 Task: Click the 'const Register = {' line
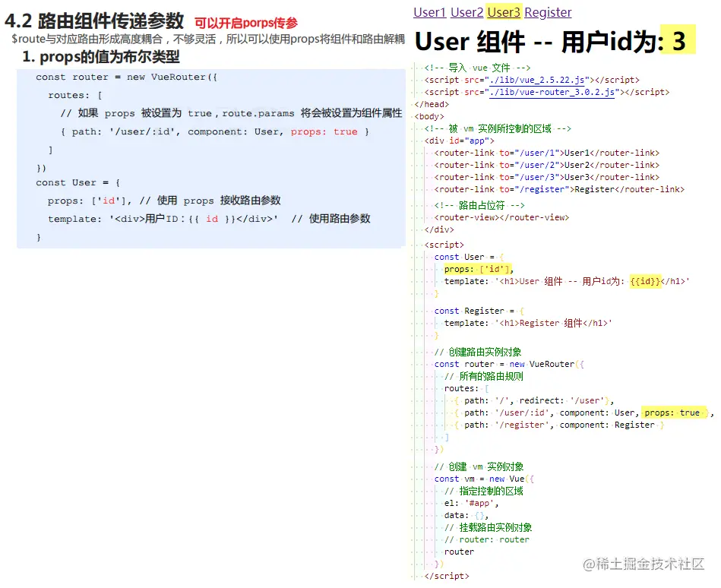click(479, 311)
